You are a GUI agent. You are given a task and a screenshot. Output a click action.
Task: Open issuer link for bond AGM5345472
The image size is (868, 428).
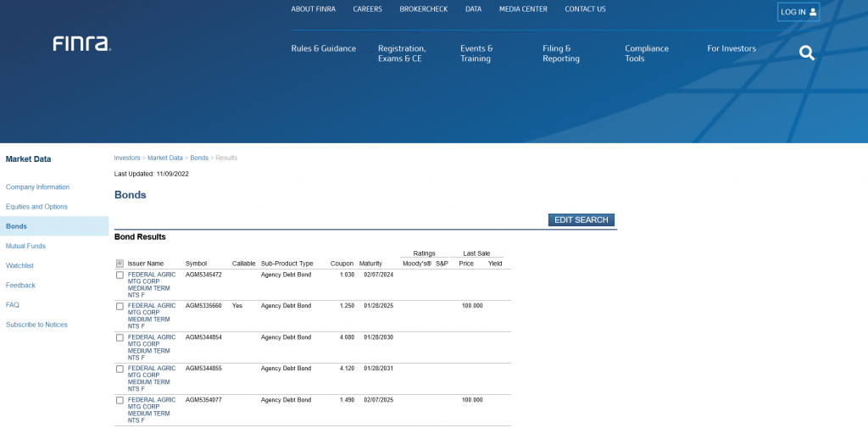click(x=152, y=285)
